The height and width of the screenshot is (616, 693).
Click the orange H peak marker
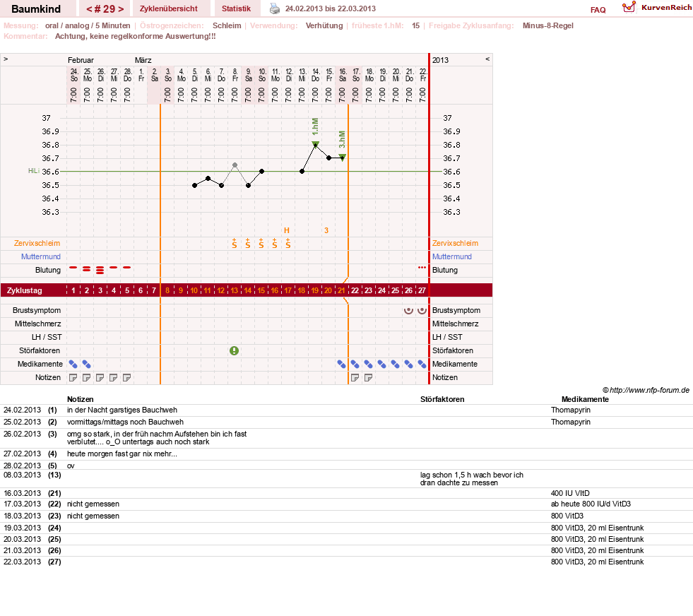click(287, 230)
